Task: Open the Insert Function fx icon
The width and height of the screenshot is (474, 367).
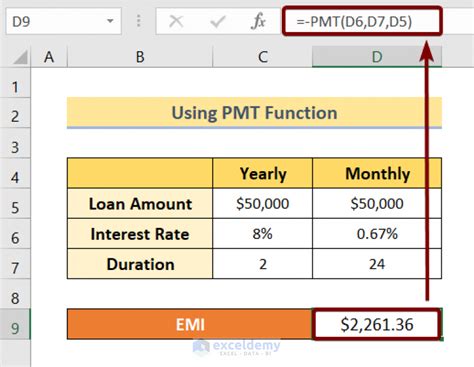Action: tap(258, 21)
